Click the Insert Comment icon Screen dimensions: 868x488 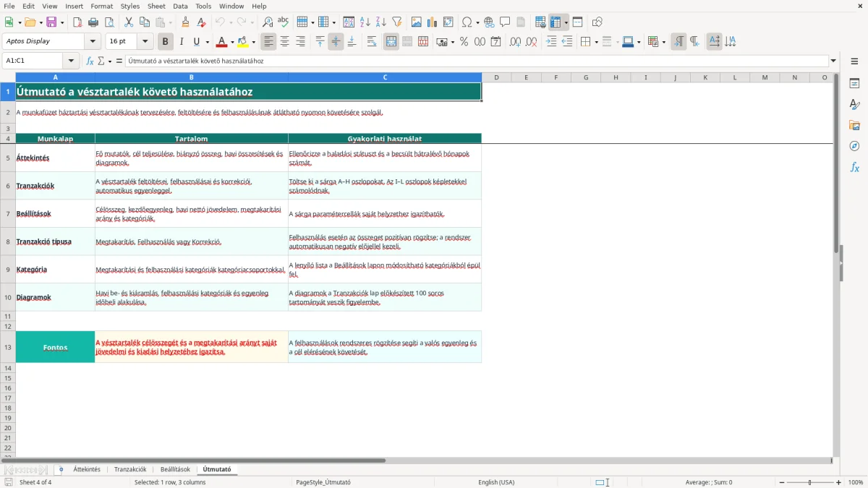tap(505, 22)
